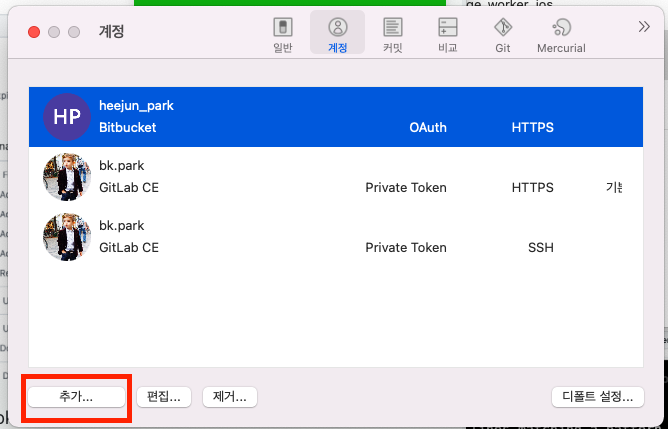Click Private Token in the GitLab SSH row
Viewport: 668px width, 429px height.
click(x=406, y=248)
